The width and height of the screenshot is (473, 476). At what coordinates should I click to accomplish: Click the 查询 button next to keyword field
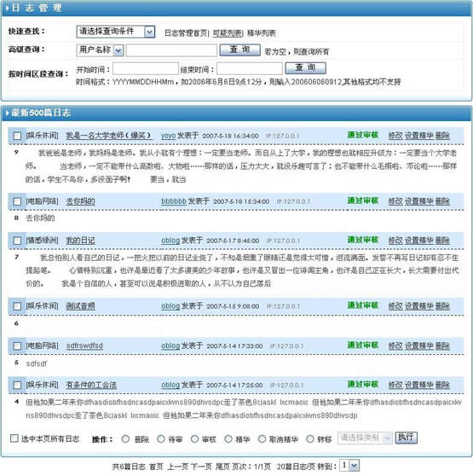239,49
